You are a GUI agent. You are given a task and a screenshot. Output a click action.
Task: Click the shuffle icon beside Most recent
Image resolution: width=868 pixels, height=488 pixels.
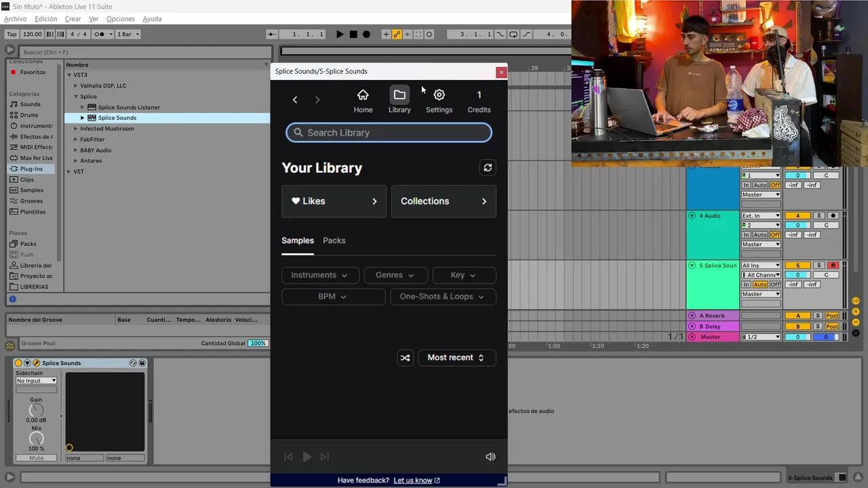[x=405, y=358]
